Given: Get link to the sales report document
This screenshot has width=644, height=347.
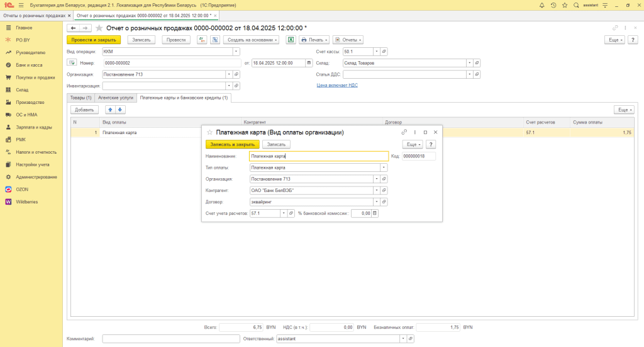Looking at the screenshot, I should click(615, 28).
